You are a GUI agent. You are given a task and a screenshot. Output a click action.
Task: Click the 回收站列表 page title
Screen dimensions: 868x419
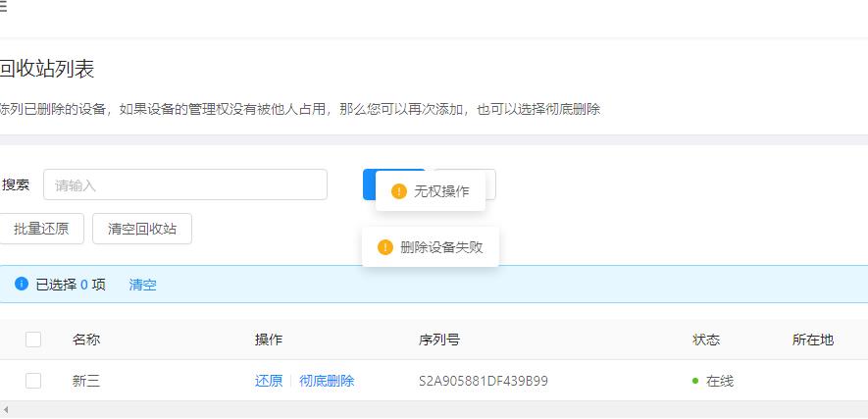[46, 69]
